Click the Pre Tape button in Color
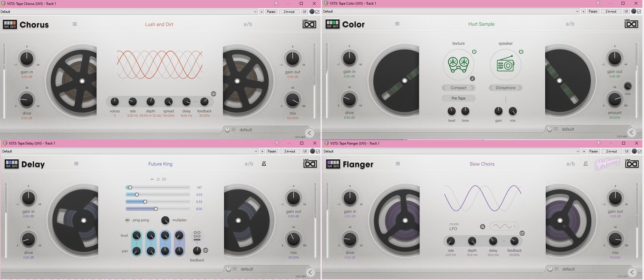 tap(459, 98)
